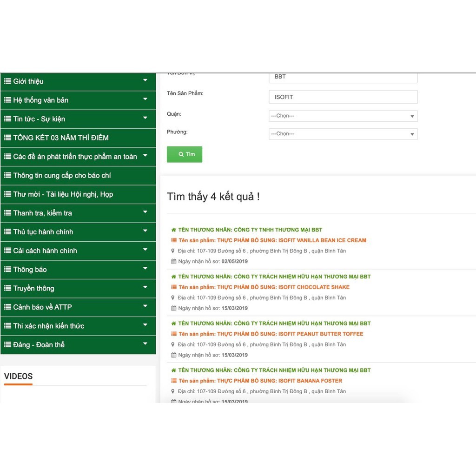Open the ISOFIT VANILLA BEAN ICE CREAM link
Viewport: 476px width, 476px height.
[291, 240]
